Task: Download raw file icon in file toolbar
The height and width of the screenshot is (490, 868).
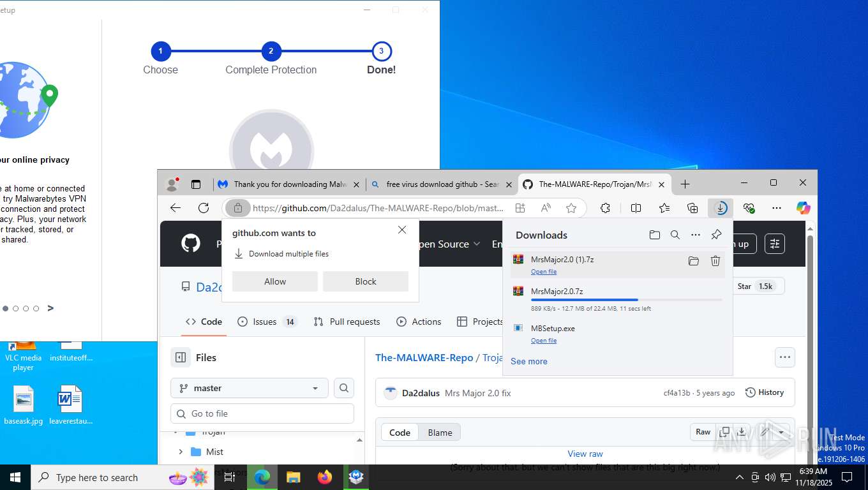Action: pos(741,432)
